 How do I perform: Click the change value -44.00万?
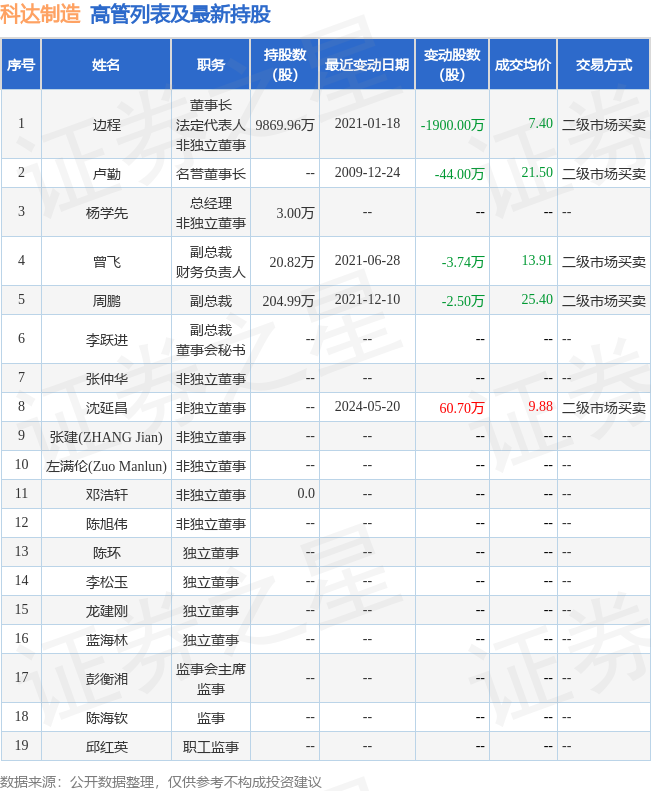pos(459,174)
